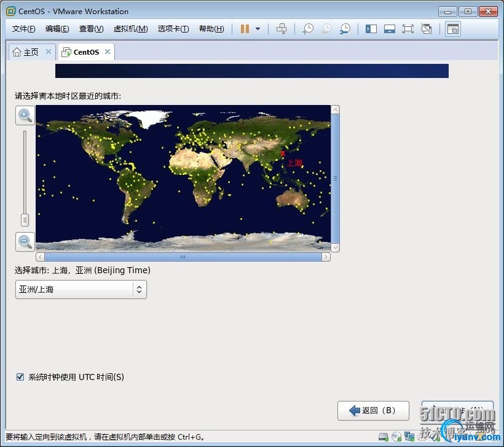Viewport: 504px width, 447px height.
Task: Switch to the 主页 tab
Action: [x=31, y=52]
